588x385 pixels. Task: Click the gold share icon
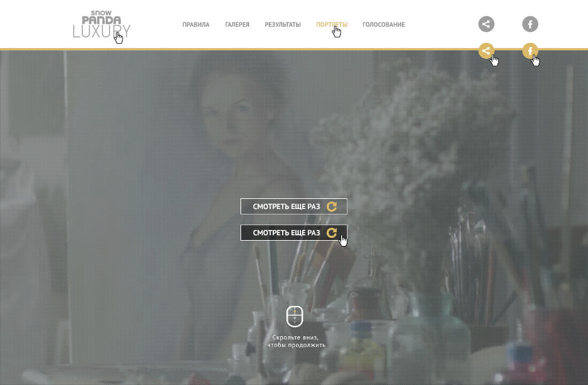click(x=486, y=51)
